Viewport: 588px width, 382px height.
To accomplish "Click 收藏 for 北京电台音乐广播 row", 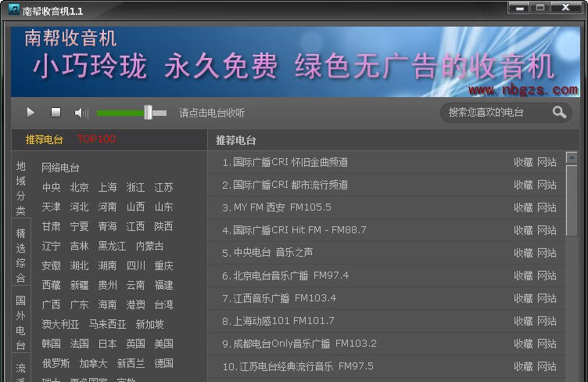I will pyautogui.click(x=523, y=276).
